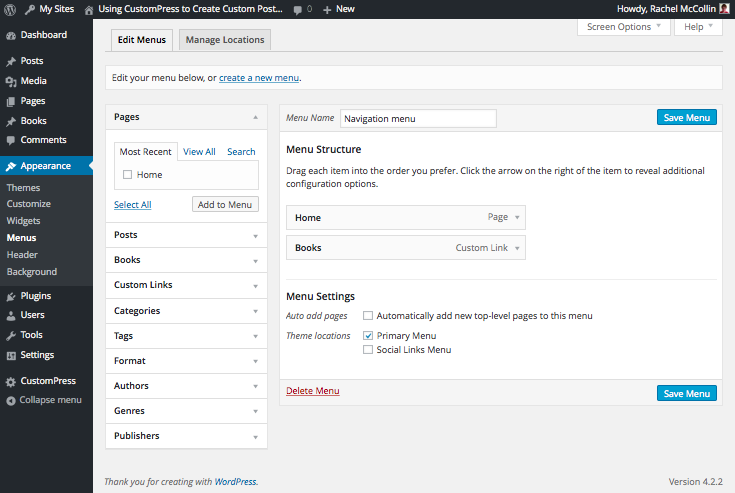The width and height of the screenshot is (735, 493).
Task: Expand the Home menu item options arrow
Action: coord(518,217)
